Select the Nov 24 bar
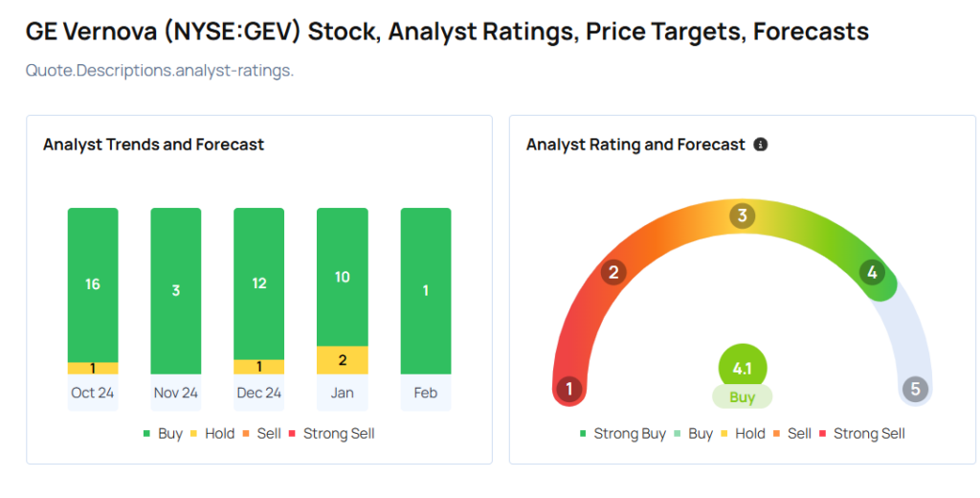The image size is (980, 498). 176,290
